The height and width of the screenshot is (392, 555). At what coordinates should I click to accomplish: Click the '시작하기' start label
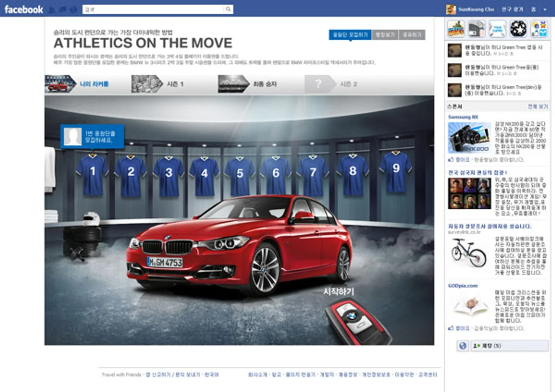[339, 292]
